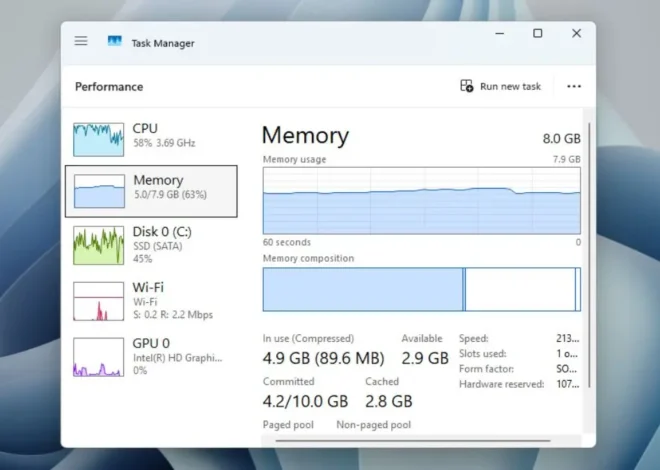Click the vertical scrollbar in Memory pane
This screenshot has height=470, width=660.
tap(589, 255)
